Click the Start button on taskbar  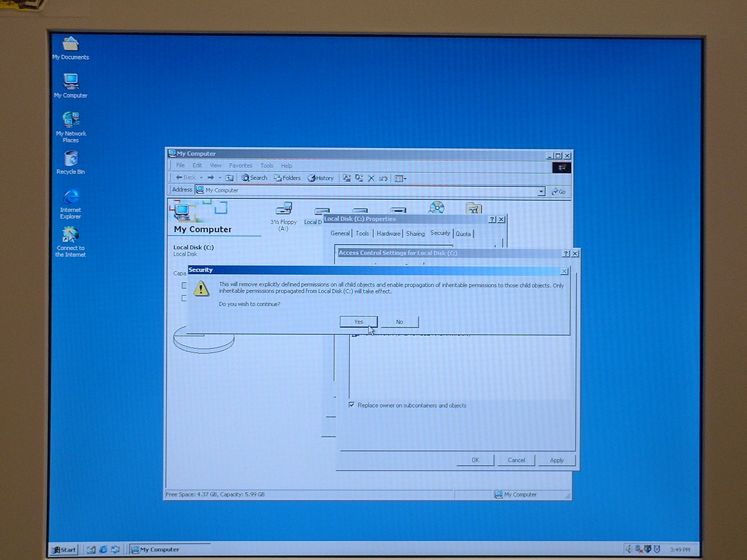tap(64, 549)
